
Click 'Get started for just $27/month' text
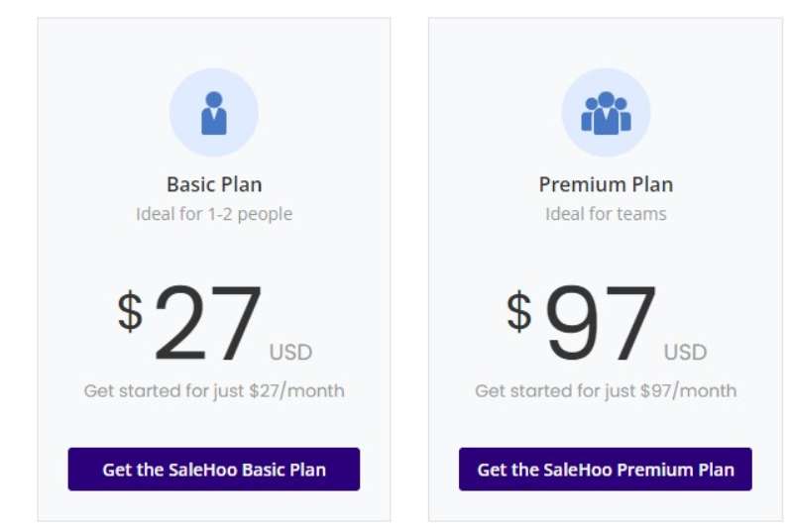(214, 390)
